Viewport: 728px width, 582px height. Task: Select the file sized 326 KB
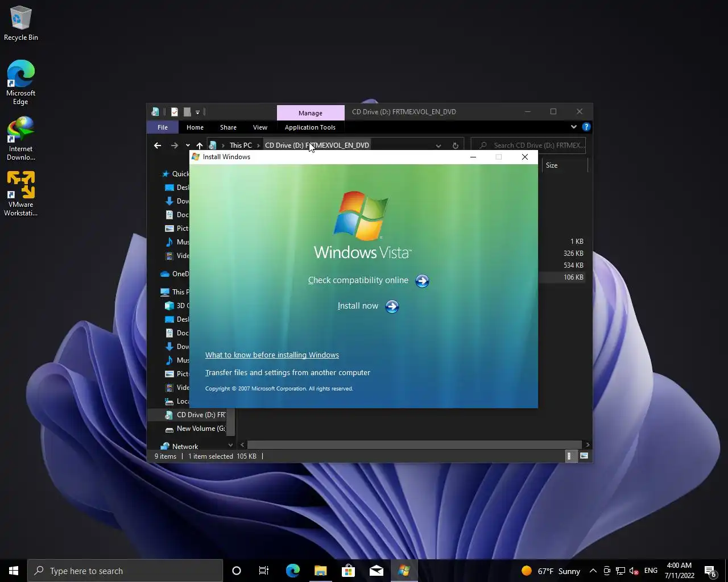(x=573, y=253)
